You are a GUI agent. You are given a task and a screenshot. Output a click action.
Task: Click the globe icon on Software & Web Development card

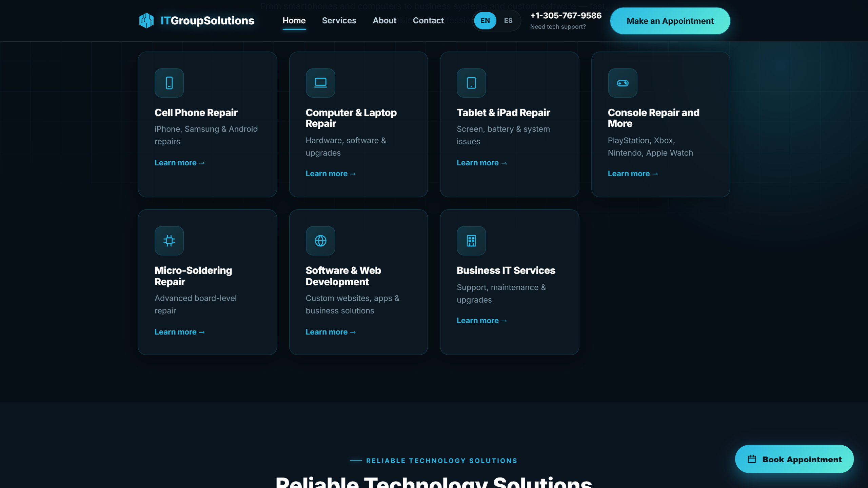[320, 241]
